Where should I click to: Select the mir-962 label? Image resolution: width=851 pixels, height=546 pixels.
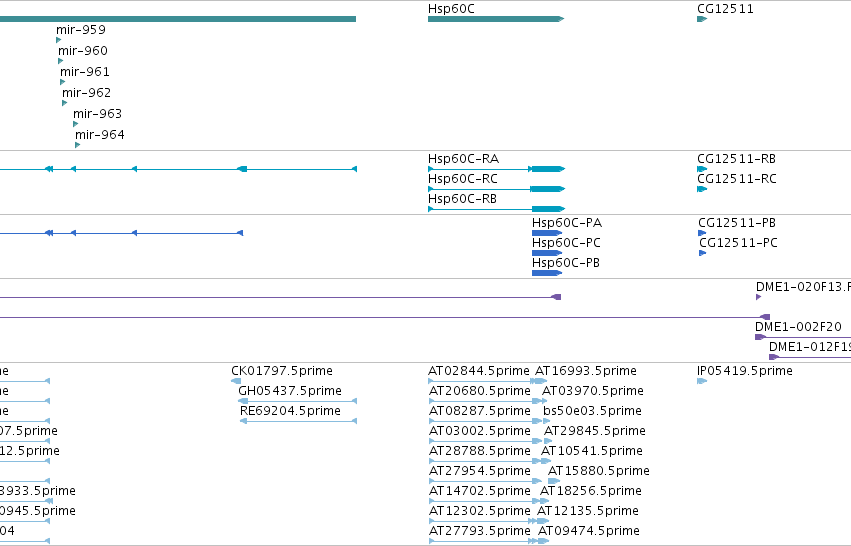(x=86, y=93)
